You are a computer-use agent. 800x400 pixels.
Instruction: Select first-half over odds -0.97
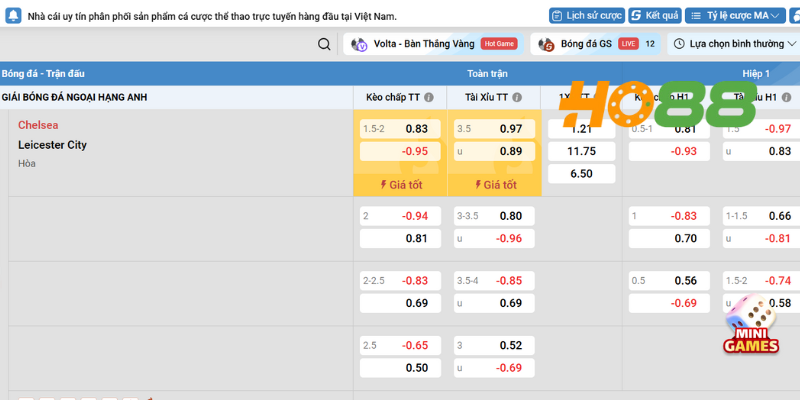point(761,129)
